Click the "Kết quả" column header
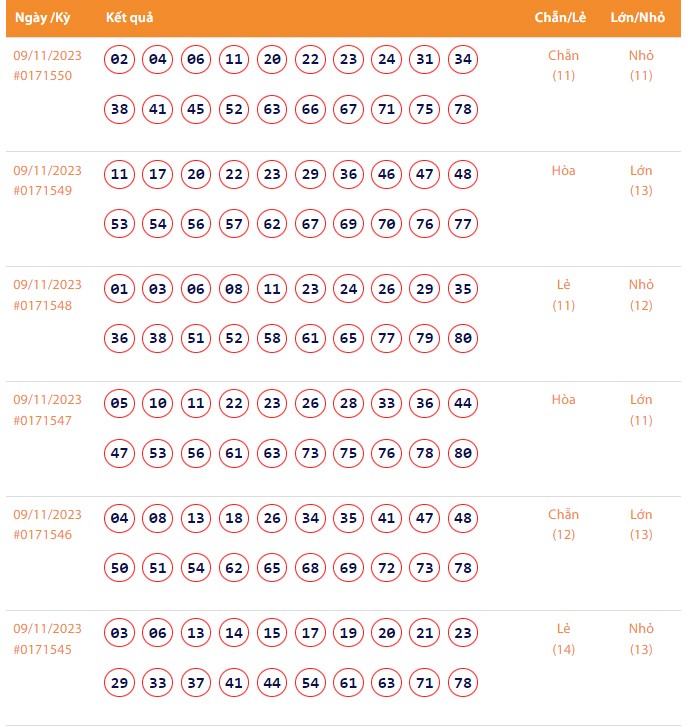Viewport: 689px width, 727px height. [x=129, y=18]
